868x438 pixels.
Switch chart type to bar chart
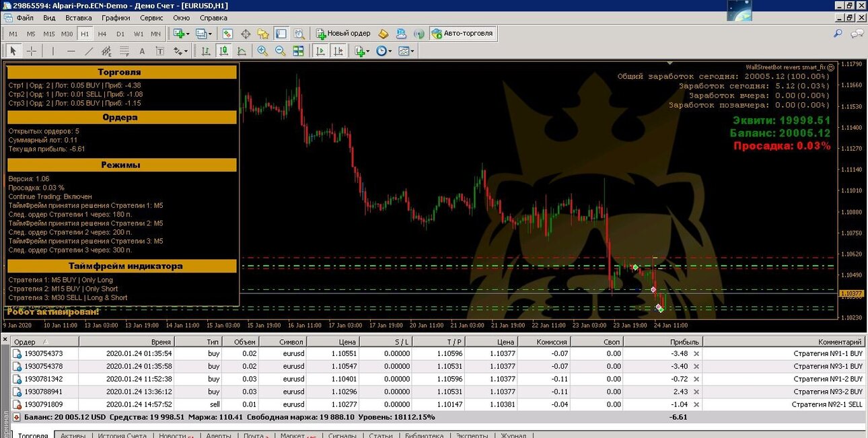click(x=205, y=50)
